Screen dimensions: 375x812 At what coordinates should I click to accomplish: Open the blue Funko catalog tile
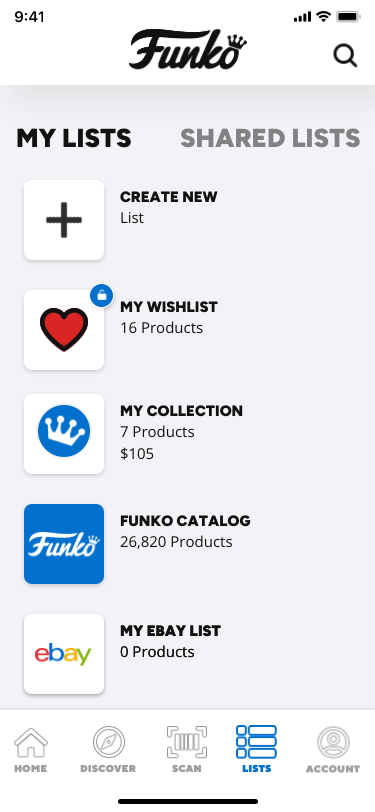click(64, 544)
